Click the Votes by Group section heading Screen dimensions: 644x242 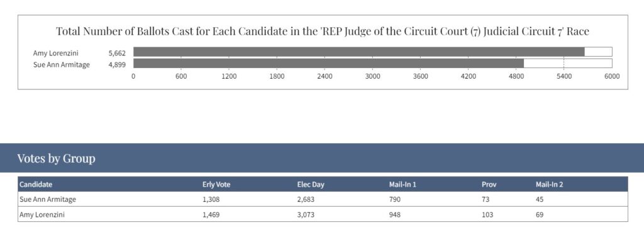click(56, 158)
